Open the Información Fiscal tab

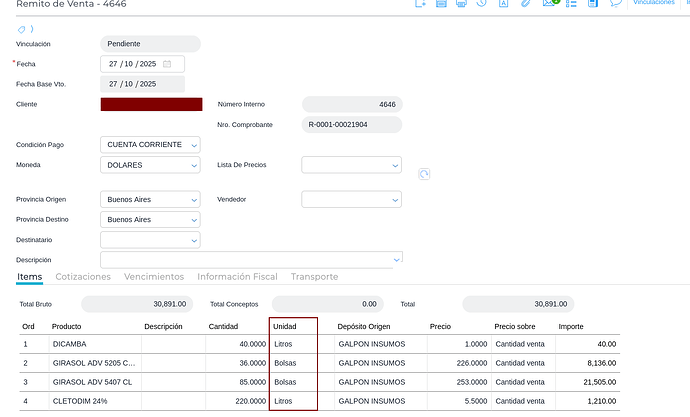pyautogui.click(x=237, y=277)
